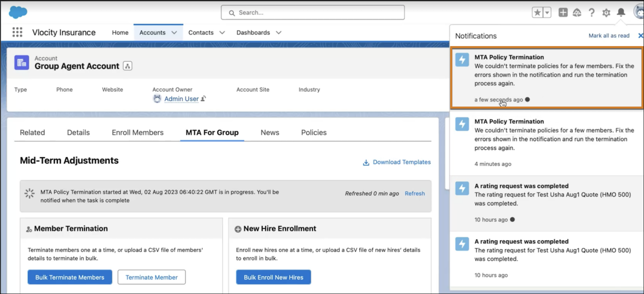Image resolution: width=644 pixels, height=294 pixels.
Task: Change owner icon next to Admin User
Action: coord(203,99)
